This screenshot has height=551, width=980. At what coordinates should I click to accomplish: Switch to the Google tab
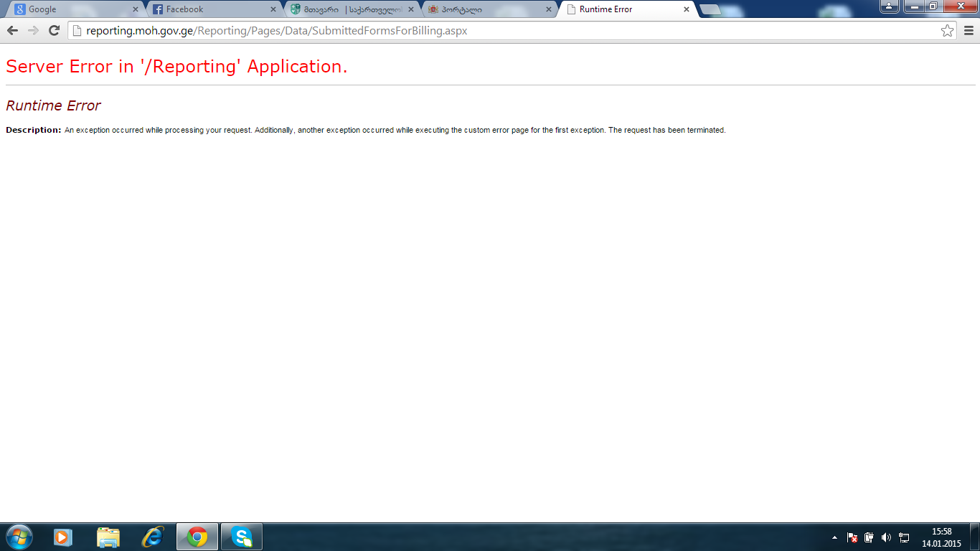click(72, 9)
